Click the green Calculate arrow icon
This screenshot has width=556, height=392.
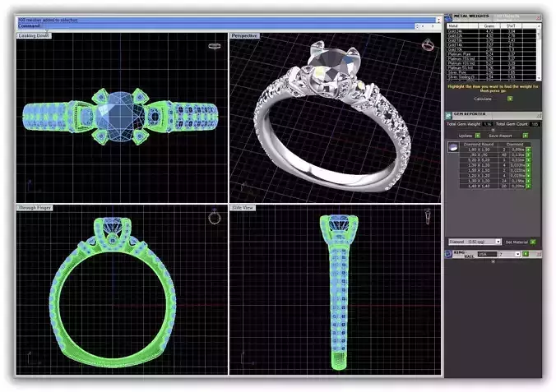[x=510, y=99]
